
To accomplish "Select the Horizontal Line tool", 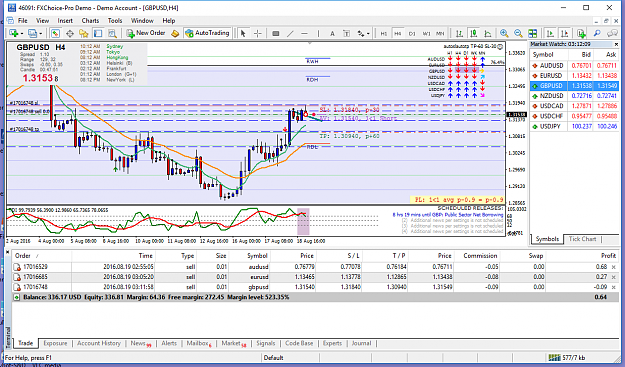I will tap(304, 33).
